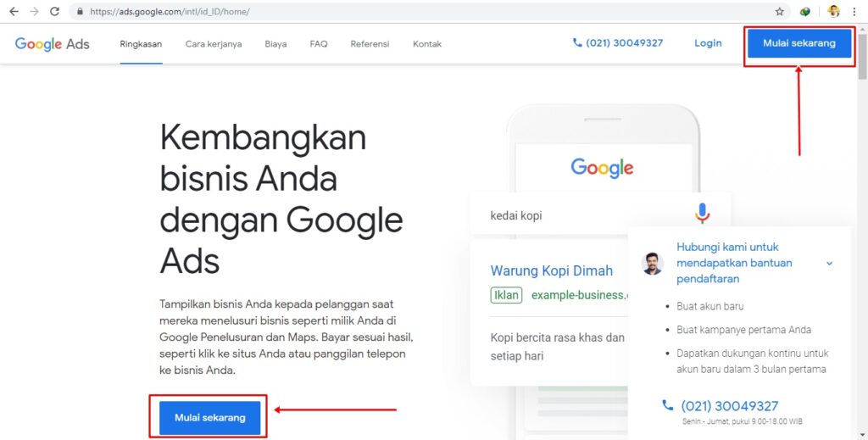Open Chrome three-dot menu

click(854, 12)
